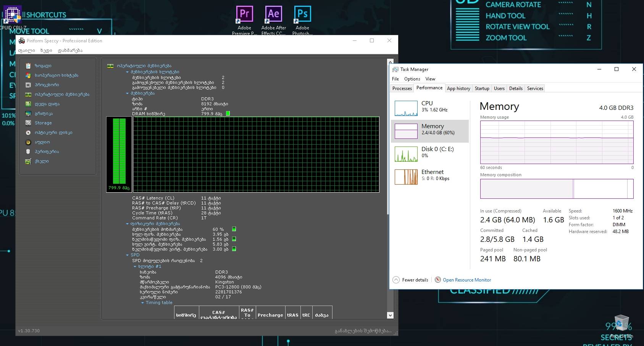Click the Windows logo operating system icon
This screenshot has height=346, width=644.
pos(28,75)
